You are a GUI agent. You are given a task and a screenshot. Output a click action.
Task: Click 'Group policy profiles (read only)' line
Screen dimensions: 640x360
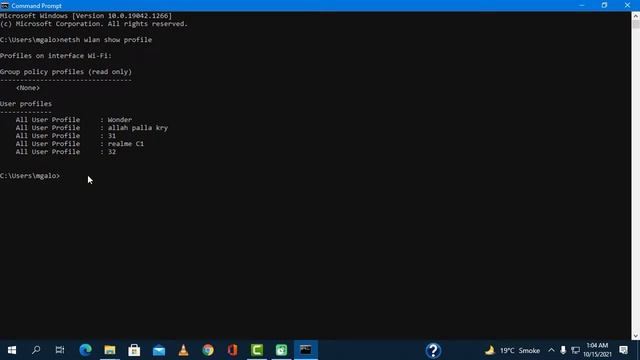(x=66, y=72)
